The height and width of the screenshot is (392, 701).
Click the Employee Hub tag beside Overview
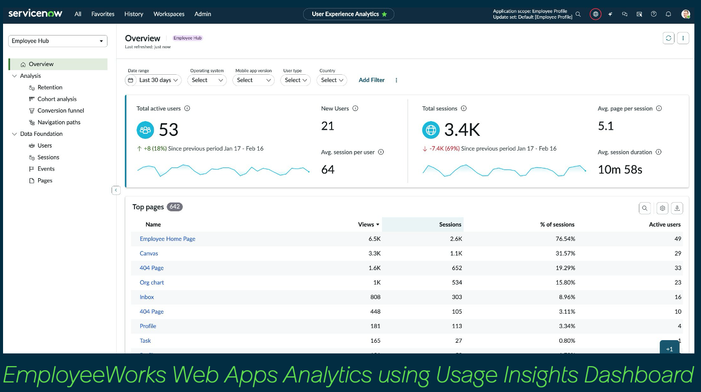point(188,38)
